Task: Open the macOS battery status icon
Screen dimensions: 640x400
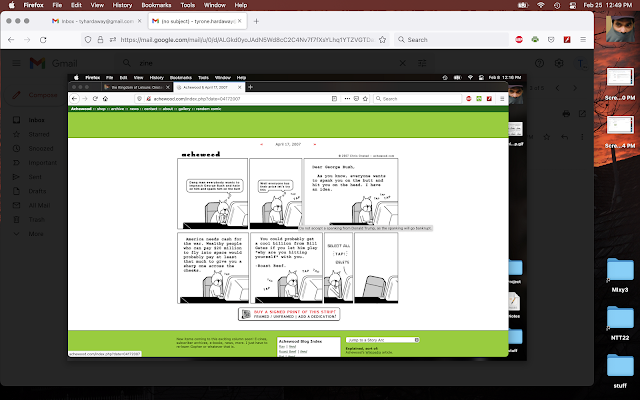Action: pyautogui.click(x=523, y=5)
